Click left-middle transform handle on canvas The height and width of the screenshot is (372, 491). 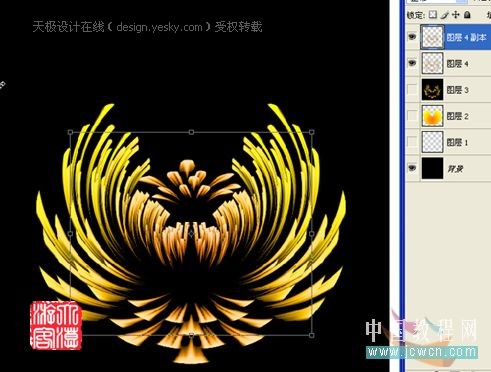click(x=70, y=234)
